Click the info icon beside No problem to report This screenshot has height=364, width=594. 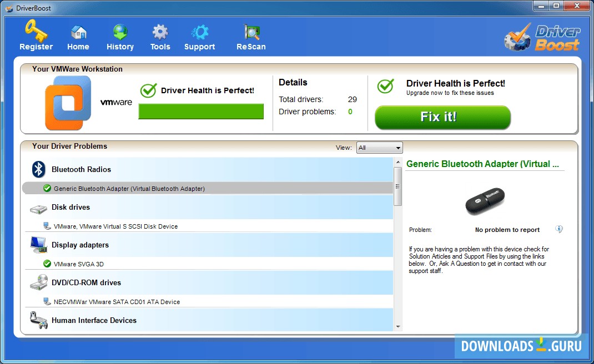tap(559, 229)
